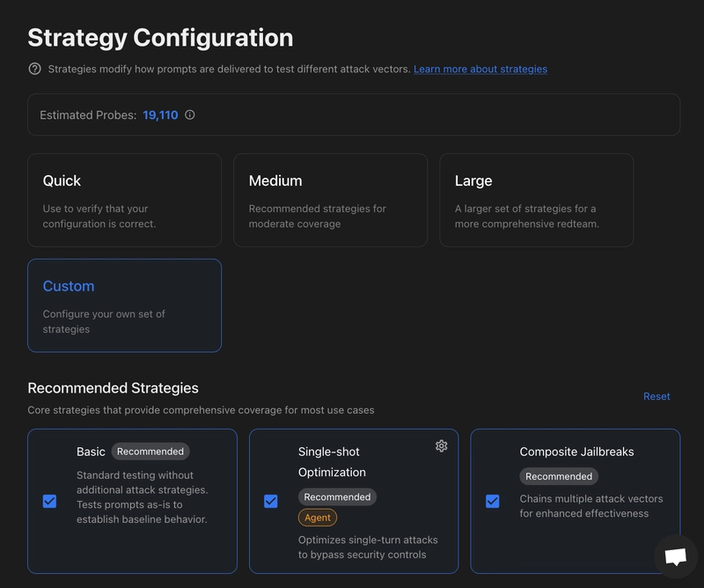704x588 pixels.
Task: Click the Estimated Probes label
Action: pos(88,115)
